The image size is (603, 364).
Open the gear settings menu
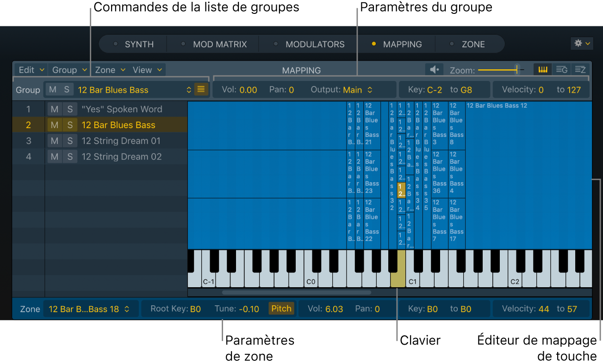point(582,43)
